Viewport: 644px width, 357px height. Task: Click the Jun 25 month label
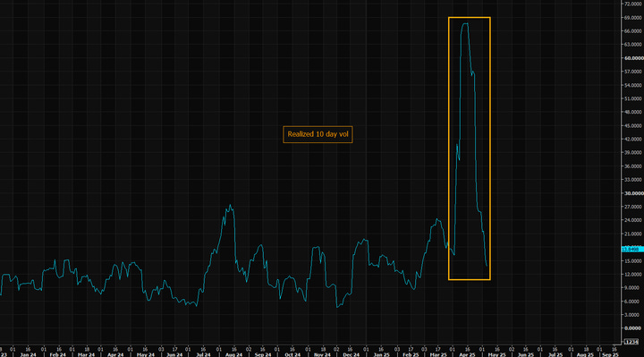526,354
